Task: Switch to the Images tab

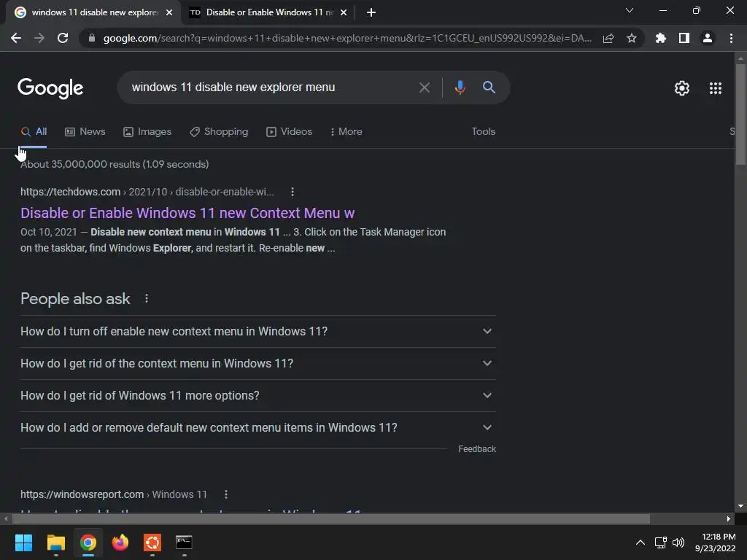Action: point(147,132)
